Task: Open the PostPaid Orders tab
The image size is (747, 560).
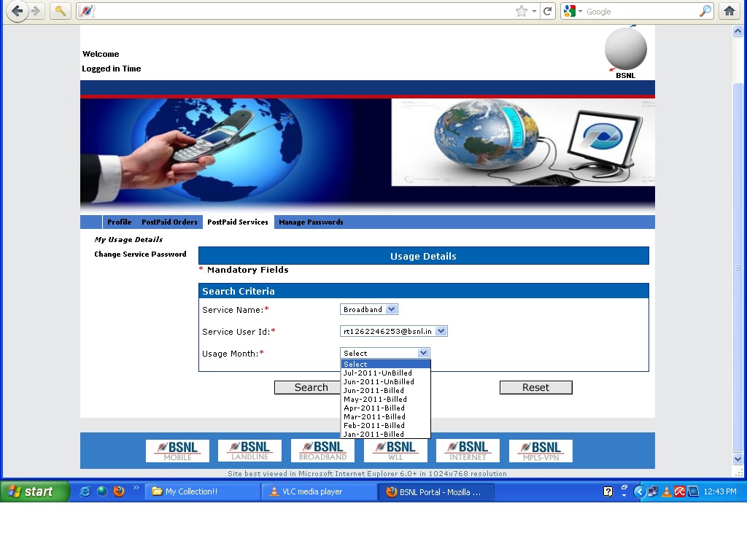Action: pyautogui.click(x=169, y=222)
